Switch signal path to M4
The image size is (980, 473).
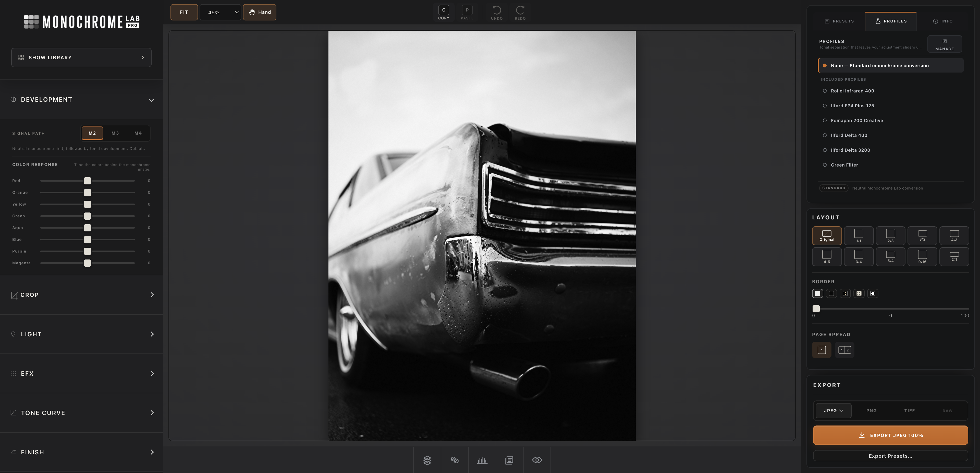click(x=138, y=133)
